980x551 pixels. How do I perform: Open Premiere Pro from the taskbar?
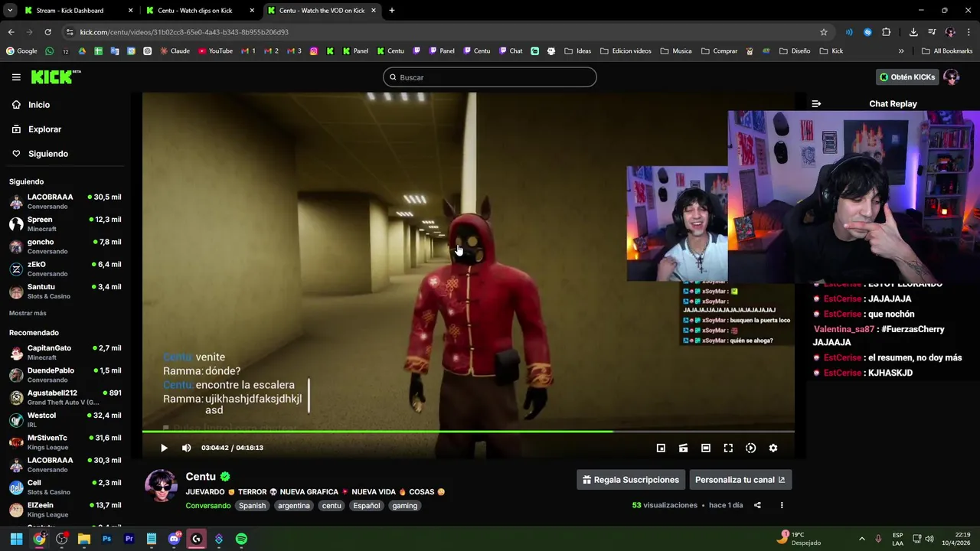point(129,539)
